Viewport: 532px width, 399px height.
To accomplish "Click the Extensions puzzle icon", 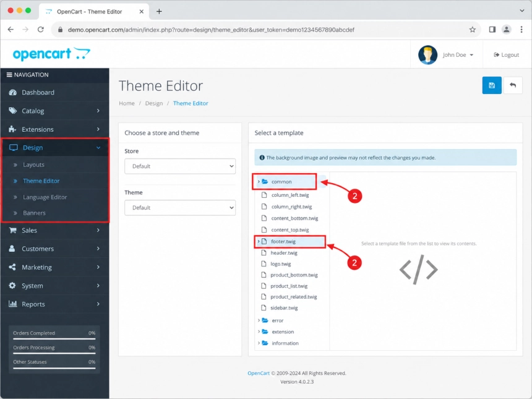I will coord(12,129).
